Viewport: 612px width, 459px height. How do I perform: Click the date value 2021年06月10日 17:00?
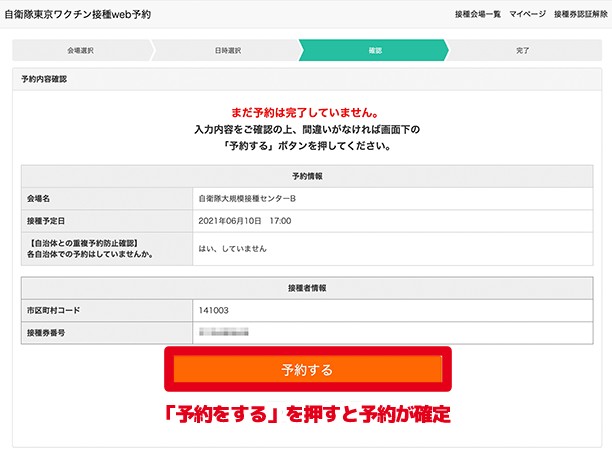245,221
